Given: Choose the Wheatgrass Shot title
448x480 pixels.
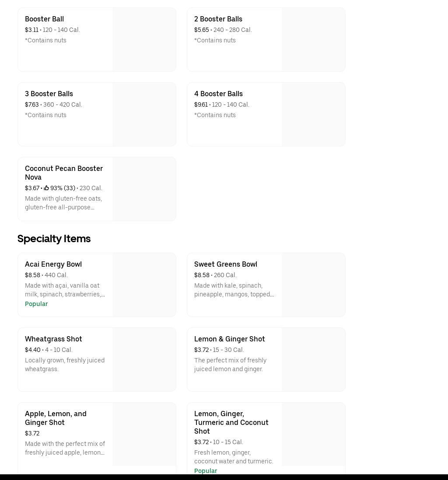Looking at the screenshot, I should point(53,339).
